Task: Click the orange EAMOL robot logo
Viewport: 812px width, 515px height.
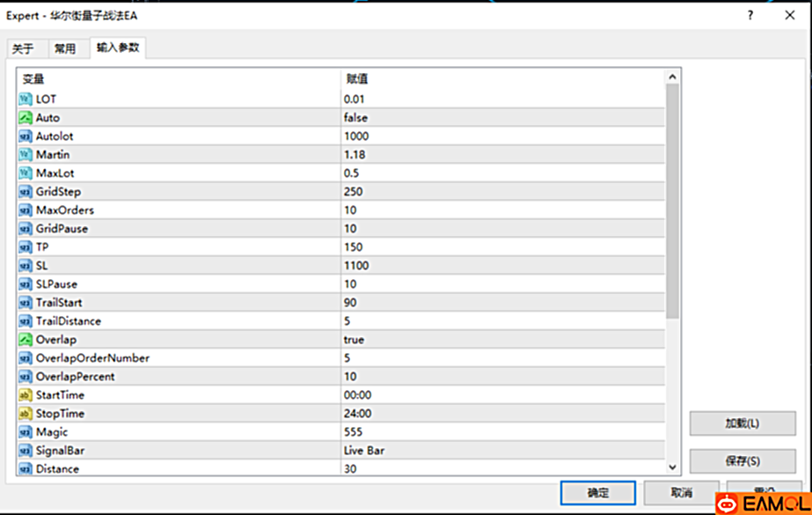Action: click(x=727, y=504)
